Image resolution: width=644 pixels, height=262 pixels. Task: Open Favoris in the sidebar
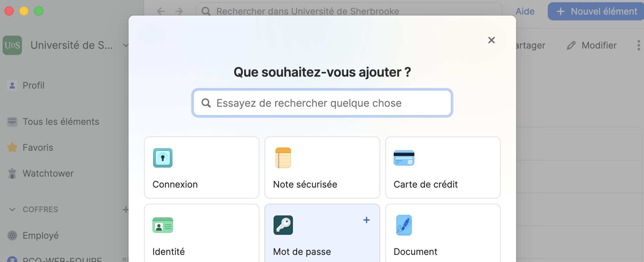point(38,148)
